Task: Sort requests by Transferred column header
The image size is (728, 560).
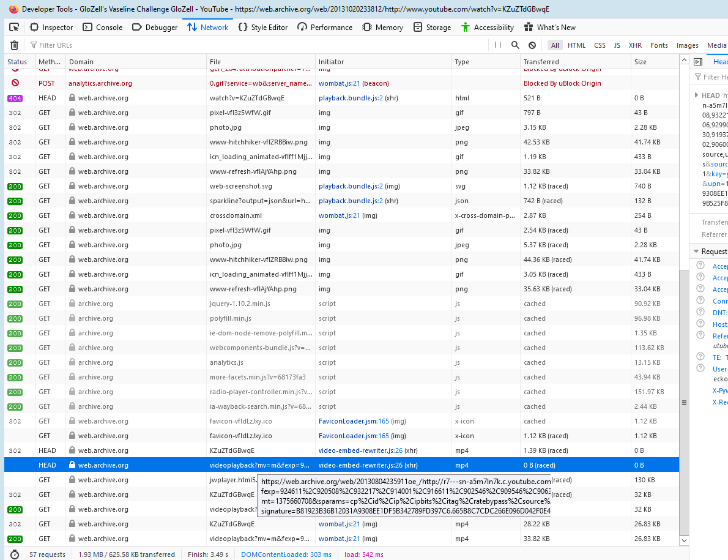Action: pos(541,62)
